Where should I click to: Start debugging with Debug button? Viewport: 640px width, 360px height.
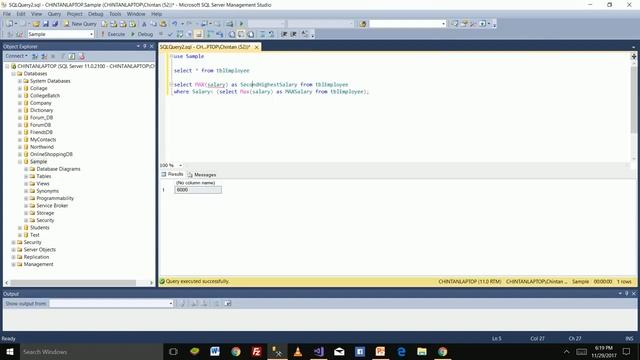click(x=142, y=34)
